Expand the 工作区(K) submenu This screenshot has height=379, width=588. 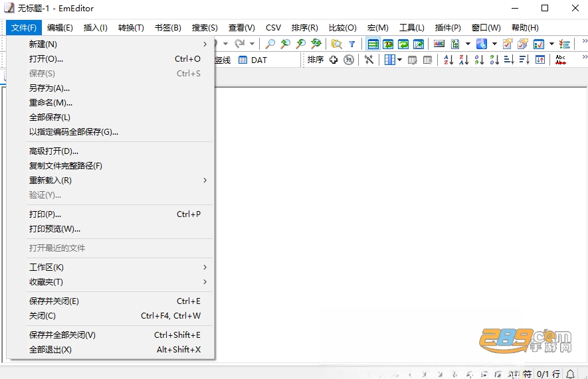coord(205,267)
